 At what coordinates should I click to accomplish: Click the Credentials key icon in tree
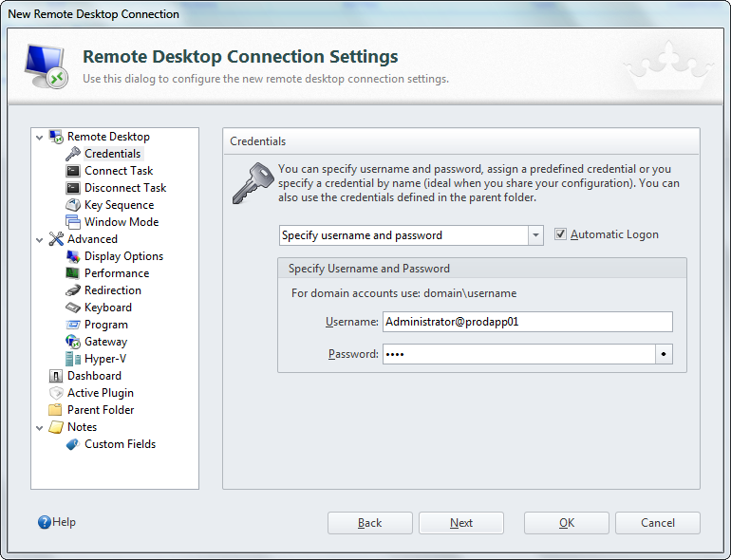(73, 154)
